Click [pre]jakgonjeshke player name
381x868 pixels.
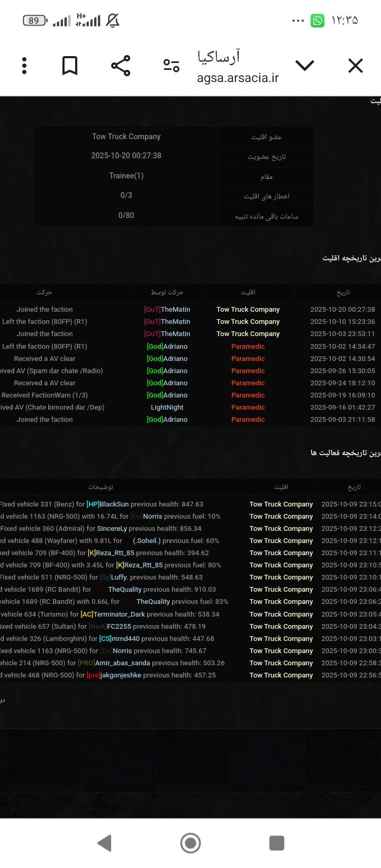point(114,675)
